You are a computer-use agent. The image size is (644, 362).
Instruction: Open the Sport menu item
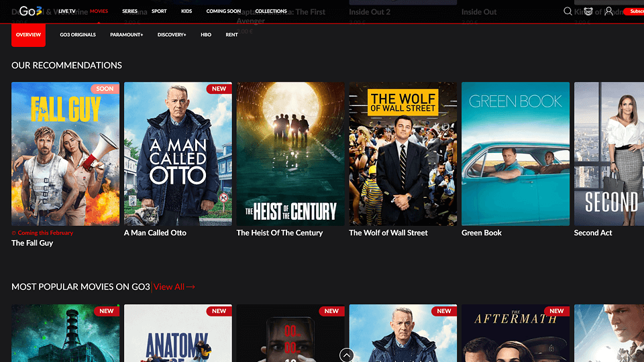(x=159, y=11)
